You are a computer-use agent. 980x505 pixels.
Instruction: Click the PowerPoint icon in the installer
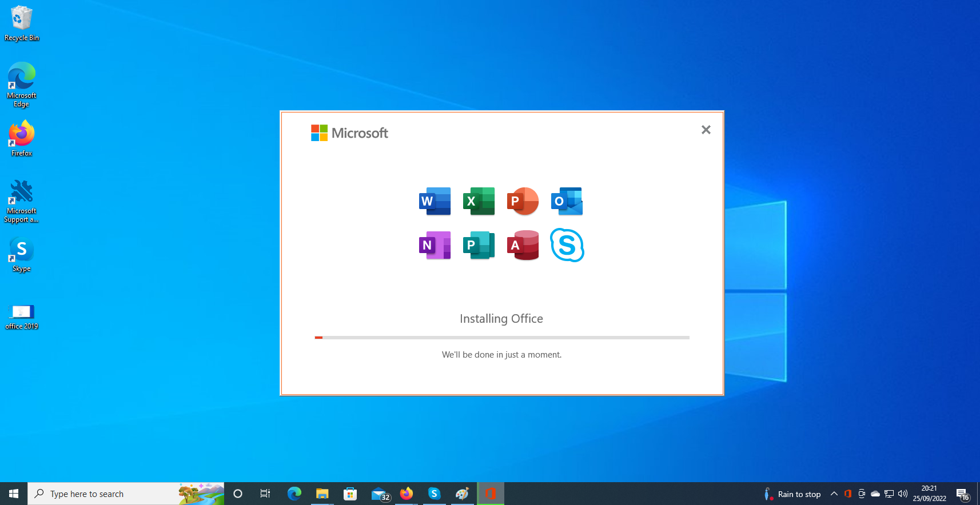523,201
